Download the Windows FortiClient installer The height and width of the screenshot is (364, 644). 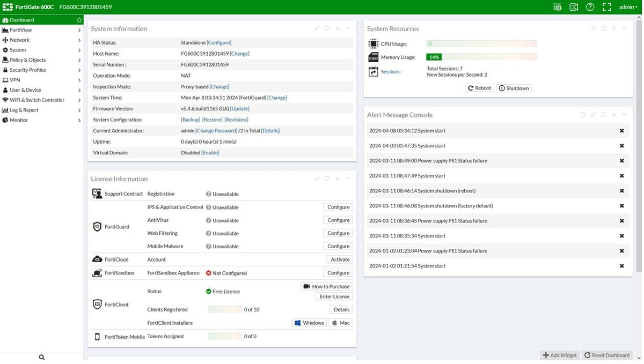(309, 323)
